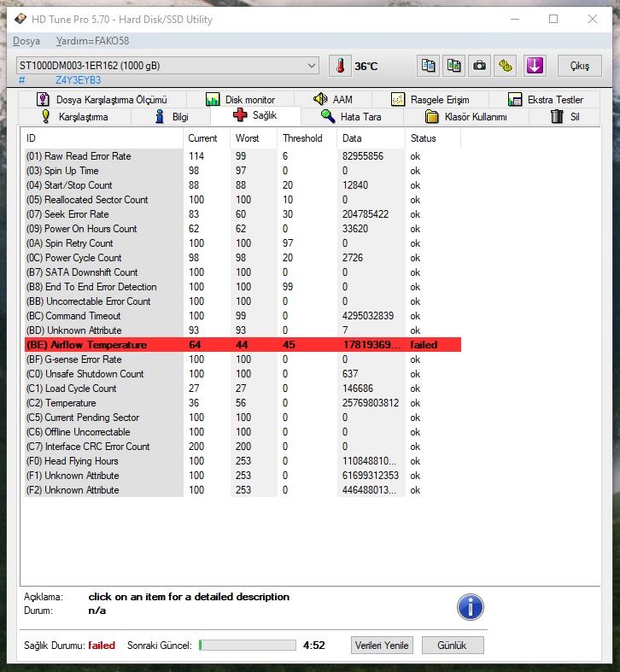This screenshot has width=620, height=672.
Task: Switch to the AAM tab
Action: click(x=333, y=99)
